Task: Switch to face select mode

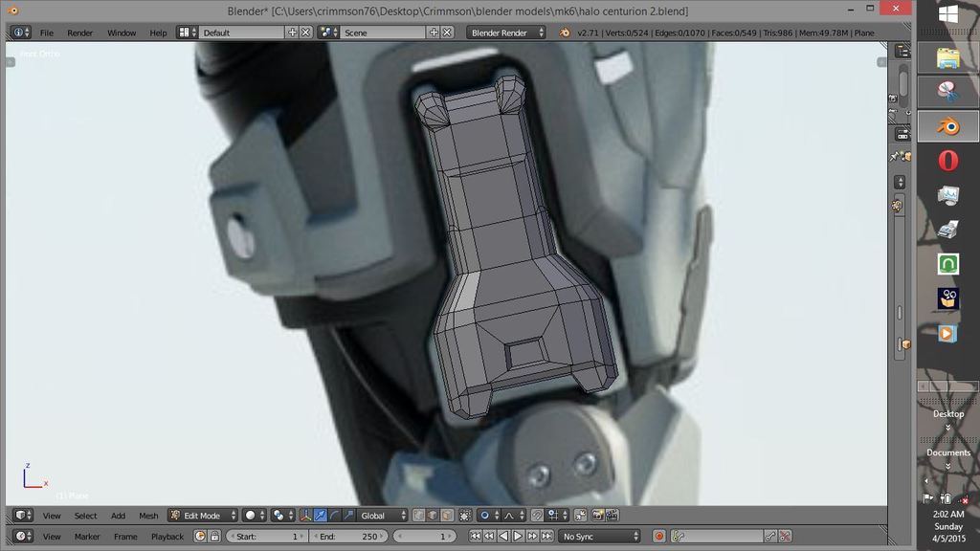Action: 449,516
